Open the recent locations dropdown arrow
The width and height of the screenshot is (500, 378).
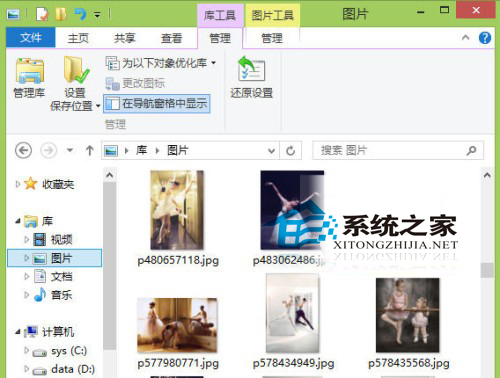point(70,150)
